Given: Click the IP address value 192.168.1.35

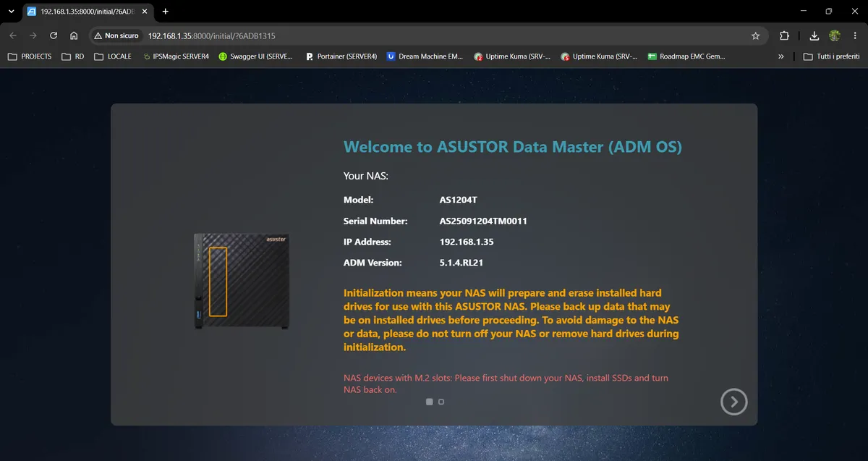Looking at the screenshot, I should (x=467, y=242).
